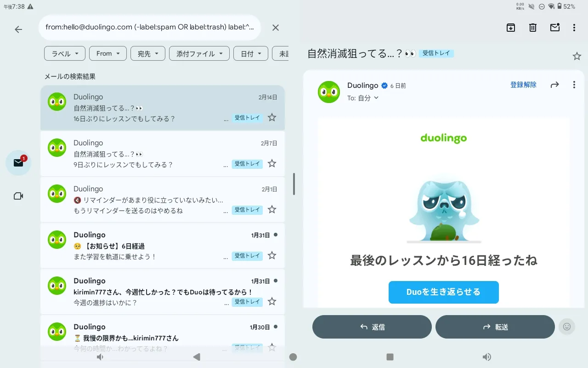The width and height of the screenshot is (588, 368).
Task: Forward using the arrow beside 登録解除
Action: pos(555,85)
